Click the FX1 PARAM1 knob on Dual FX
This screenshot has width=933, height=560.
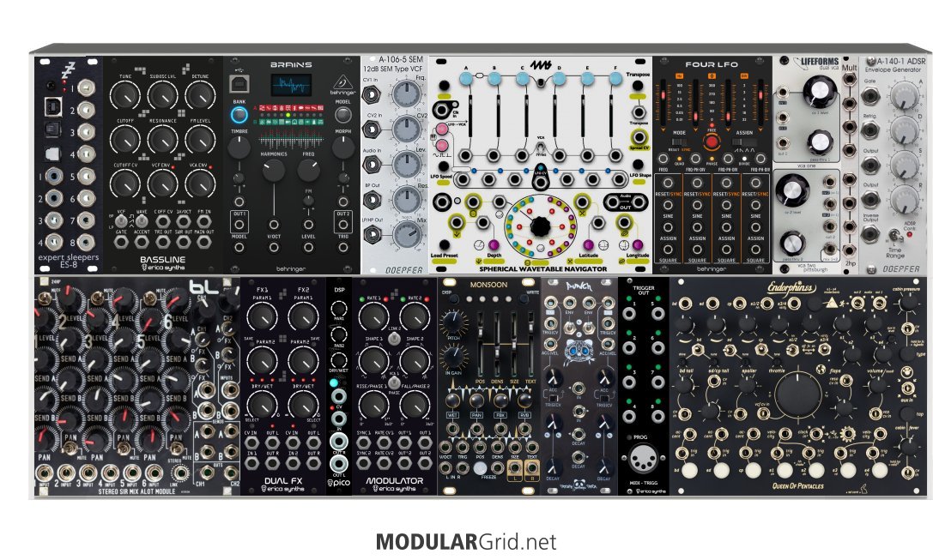click(x=263, y=318)
